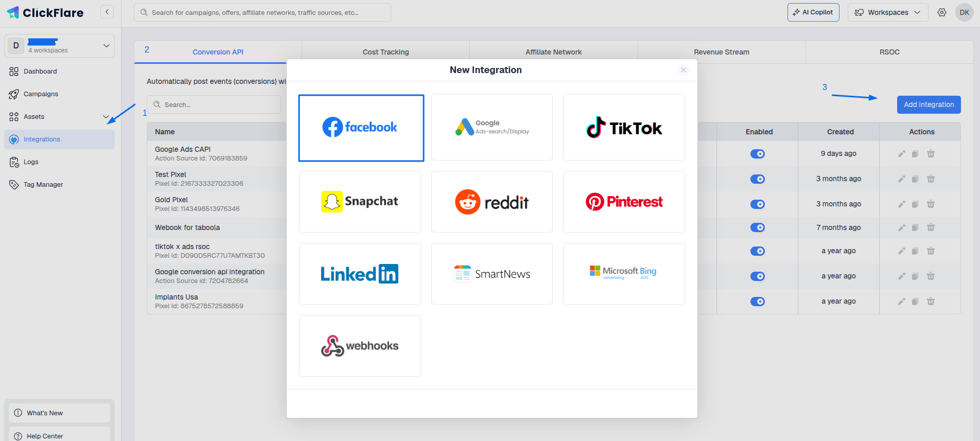Screen dimensions: 980x441
Task: Click the Add Integration button
Action: click(929, 104)
